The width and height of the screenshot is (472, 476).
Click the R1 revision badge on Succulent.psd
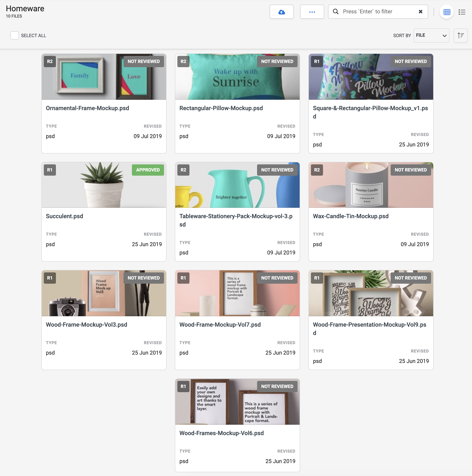point(50,170)
